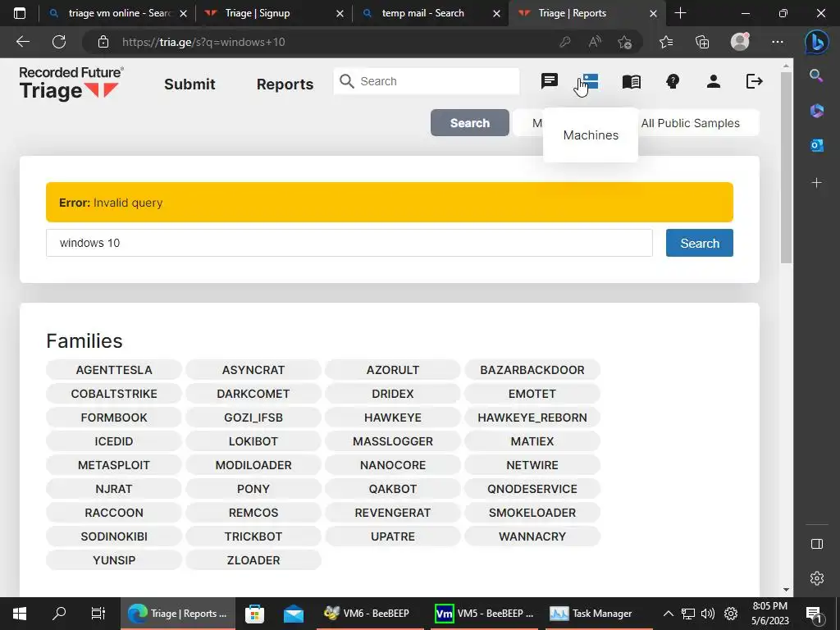Screen dimensions: 840x630
Task: Select Machines in dropdown popup
Action: click(x=591, y=135)
